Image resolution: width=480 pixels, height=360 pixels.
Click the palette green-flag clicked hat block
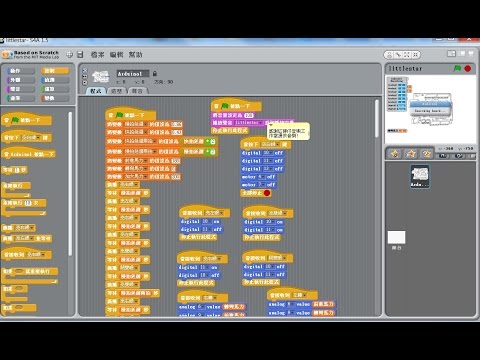[27, 120]
